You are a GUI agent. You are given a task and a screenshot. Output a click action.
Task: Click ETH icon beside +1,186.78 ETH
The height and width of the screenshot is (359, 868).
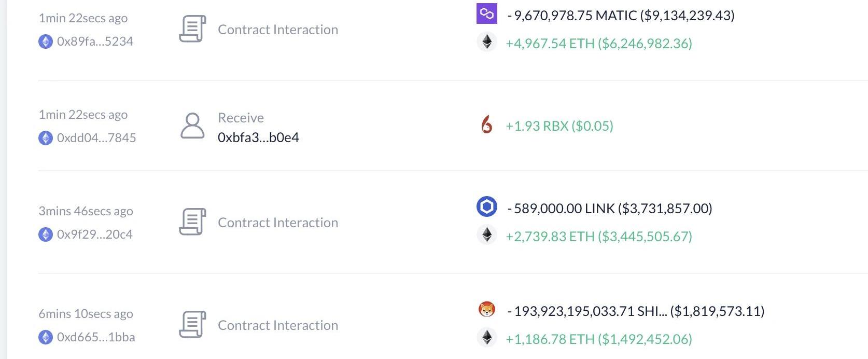click(x=486, y=338)
